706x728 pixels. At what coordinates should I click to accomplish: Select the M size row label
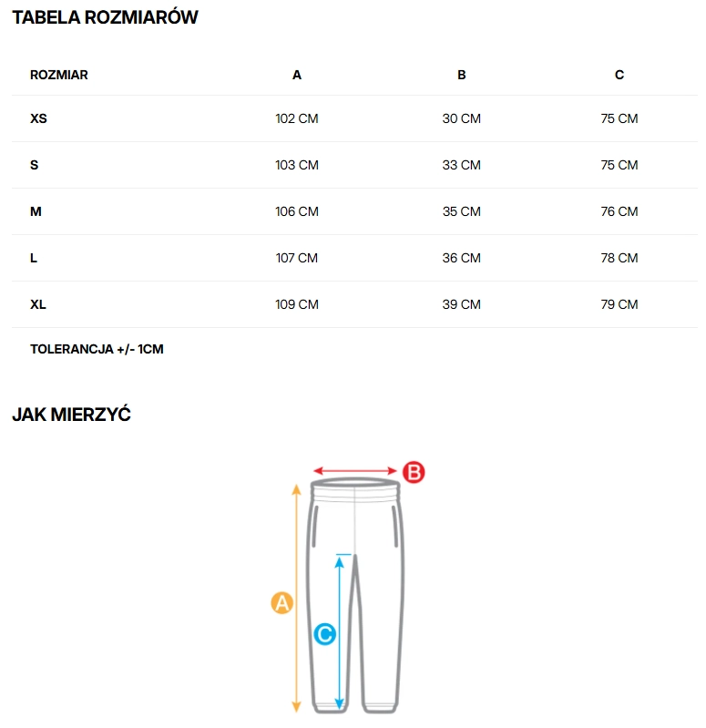coord(36,211)
